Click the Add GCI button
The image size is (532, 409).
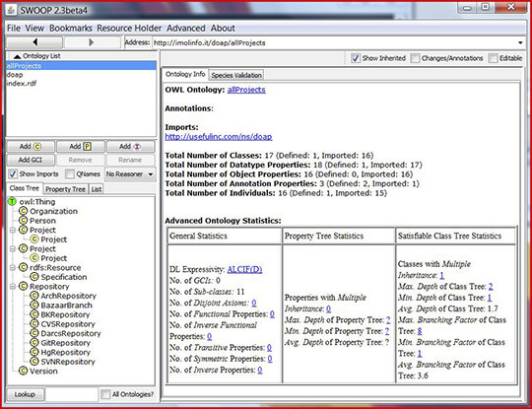pos(31,160)
